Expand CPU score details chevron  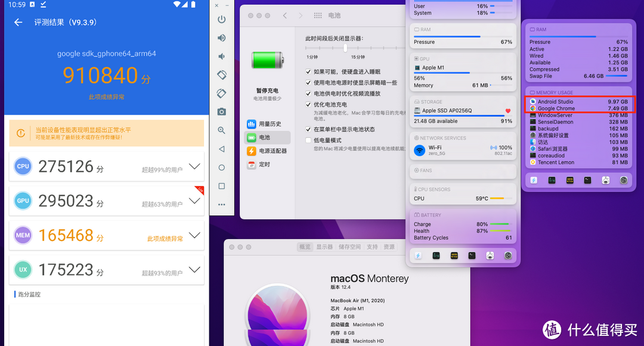[x=194, y=166]
